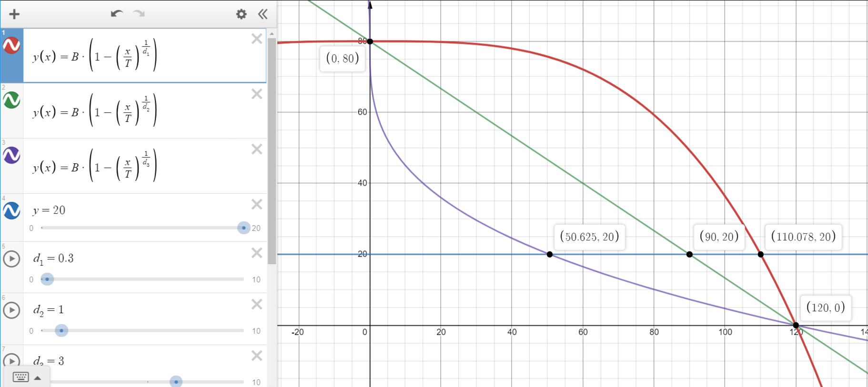This screenshot has height=387, width=868.
Task: Collapse the expression list panel
Action: point(262,14)
